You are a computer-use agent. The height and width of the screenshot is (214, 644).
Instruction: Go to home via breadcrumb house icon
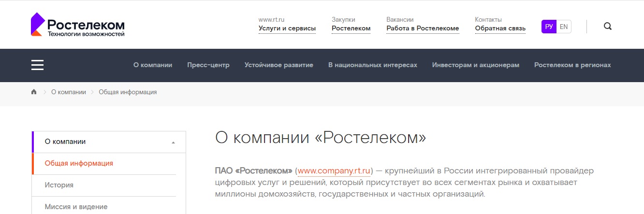pyautogui.click(x=34, y=92)
